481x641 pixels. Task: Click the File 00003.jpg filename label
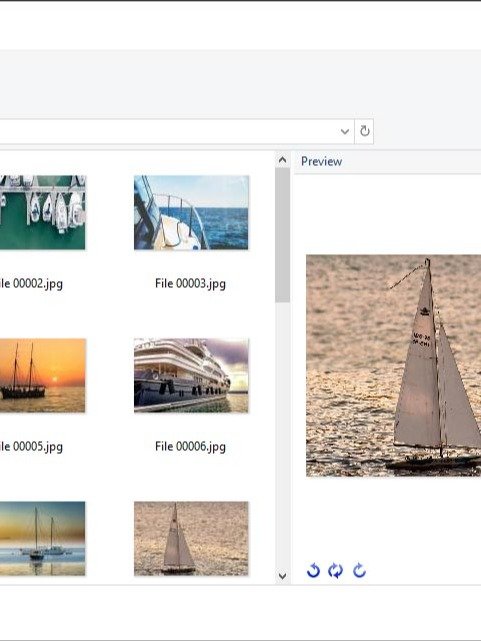190,284
